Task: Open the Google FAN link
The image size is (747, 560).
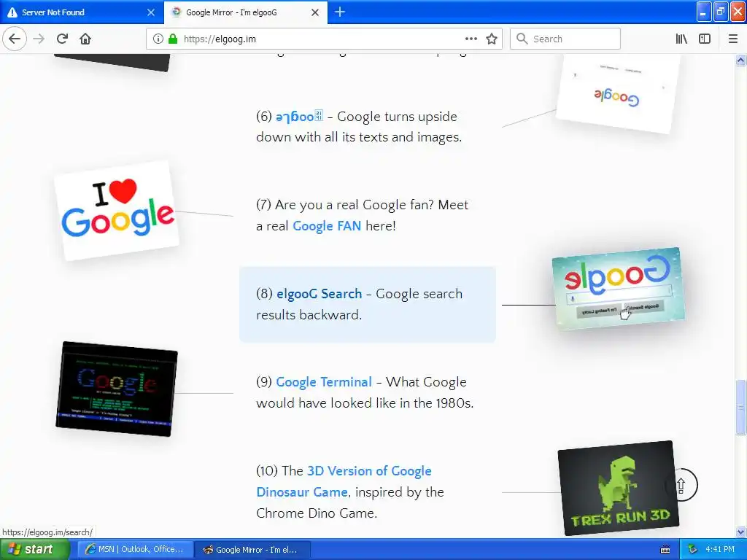Action: (x=327, y=226)
